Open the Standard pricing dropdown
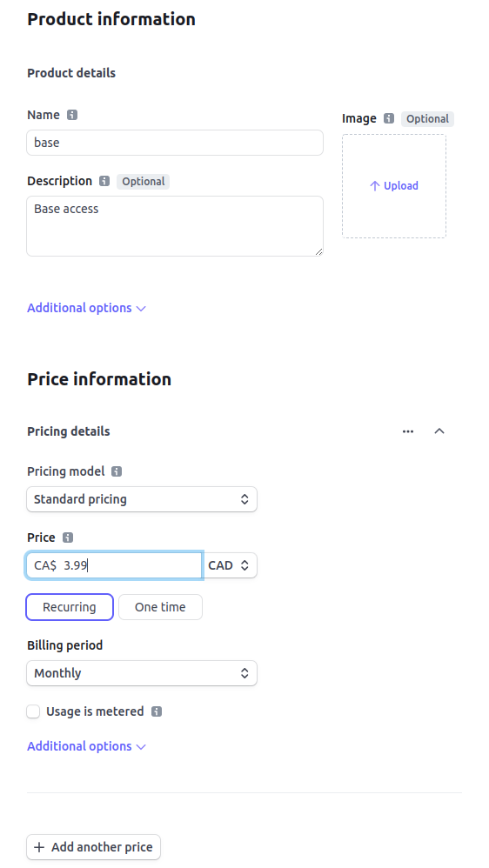489x868 pixels. 142,499
